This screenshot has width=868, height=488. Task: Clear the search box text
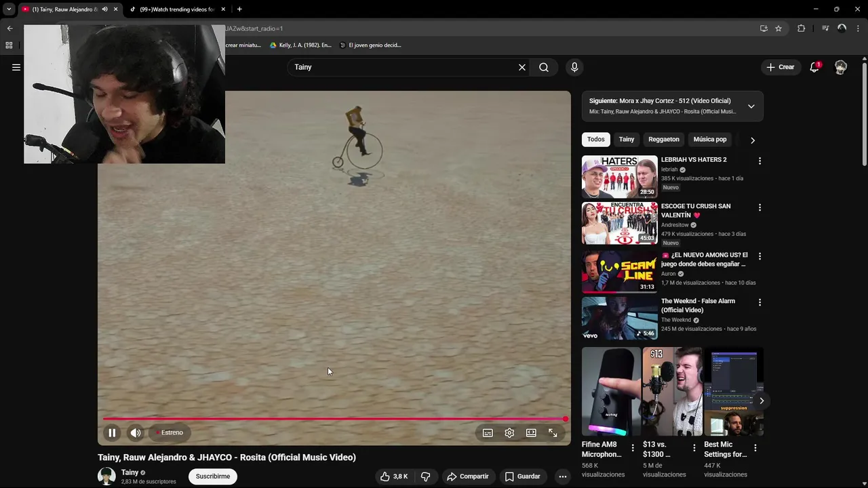522,67
